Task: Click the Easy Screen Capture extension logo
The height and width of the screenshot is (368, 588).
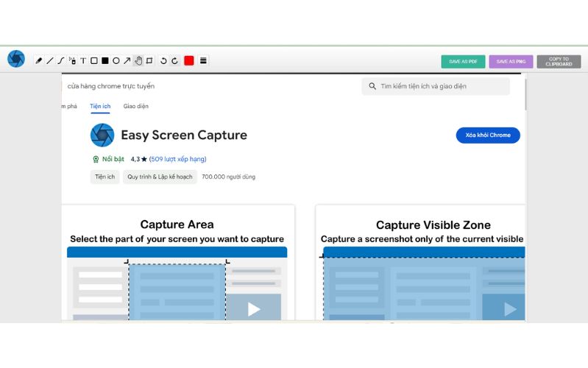Action: tap(102, 135)
